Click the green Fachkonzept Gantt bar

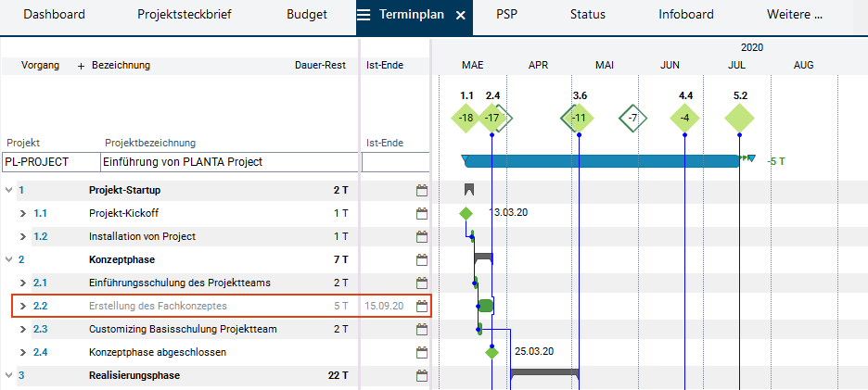click(x=486, y=306)
